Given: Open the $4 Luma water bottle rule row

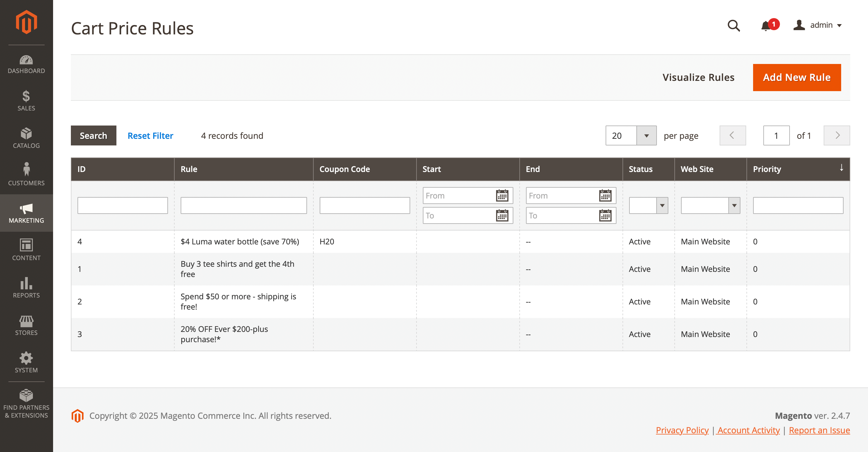Looking at the screenshot, I should (239, 242).
